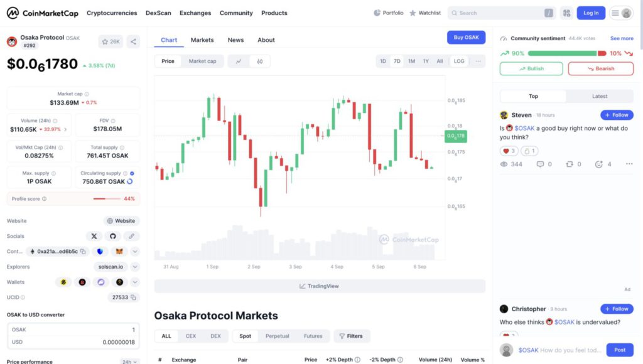Open OSAK's X profile icon

(x=94, y=236)
